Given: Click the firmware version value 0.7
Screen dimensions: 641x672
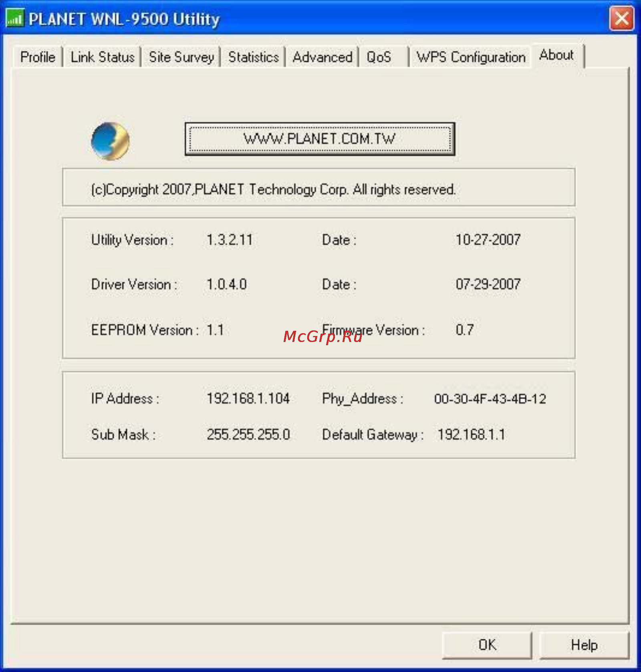Looking at the screenshot, I should click(x=465, y=330).
